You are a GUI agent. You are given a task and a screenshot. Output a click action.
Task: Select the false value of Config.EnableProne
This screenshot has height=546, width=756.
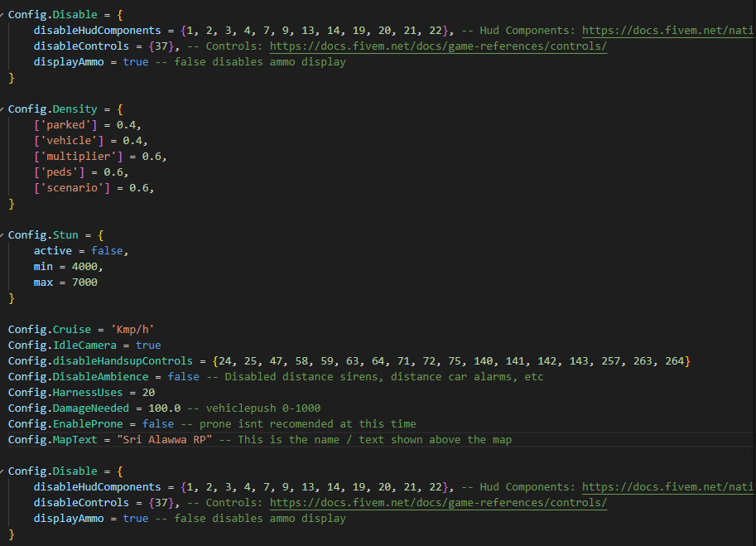157,423
